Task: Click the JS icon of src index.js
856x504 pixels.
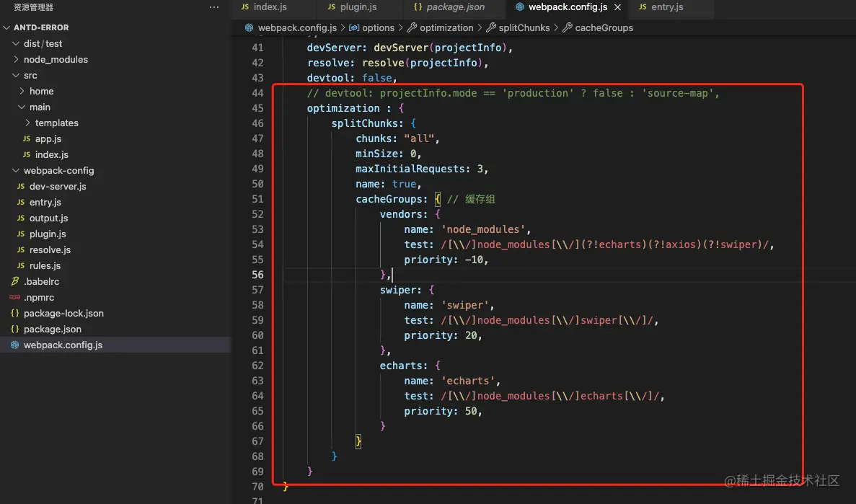Action: pyautogui.click(x=27, y=154)
